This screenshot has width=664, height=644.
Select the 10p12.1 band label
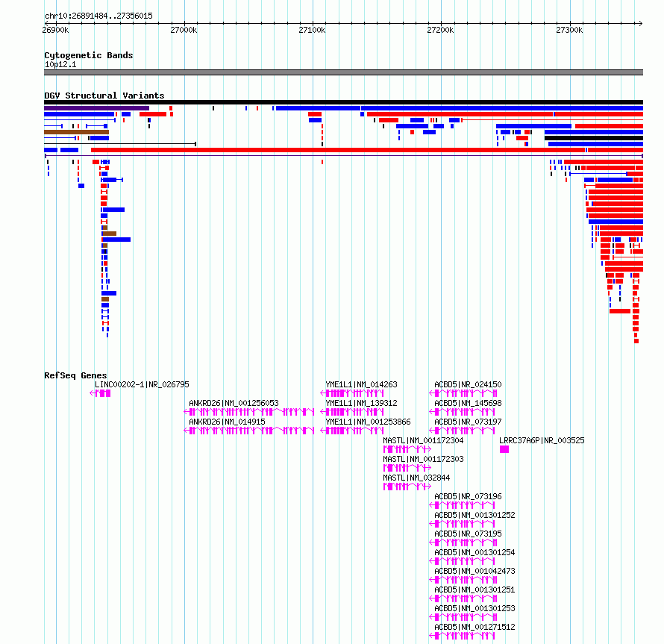[60, 64]
